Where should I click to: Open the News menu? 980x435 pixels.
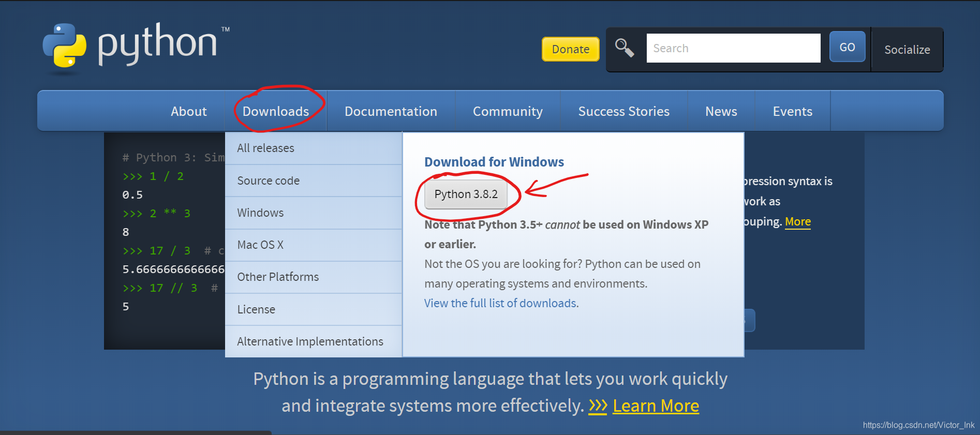pos(721,111)
